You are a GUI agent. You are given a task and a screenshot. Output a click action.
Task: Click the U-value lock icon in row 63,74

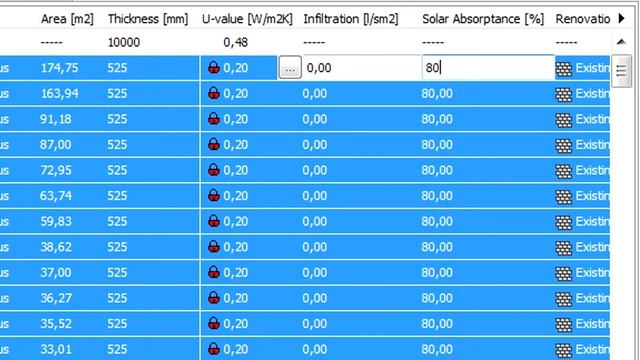[x=214, y=196]
